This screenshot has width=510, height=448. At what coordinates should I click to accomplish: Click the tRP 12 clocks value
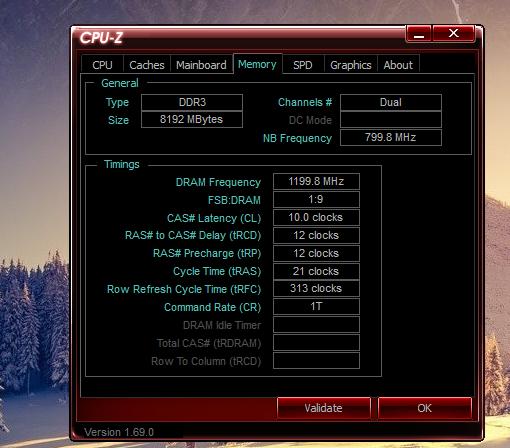[316, 253]
